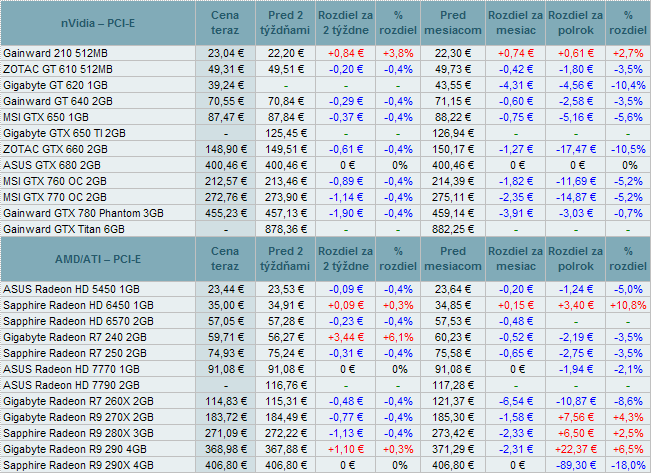The width and height of the screenshot is (651, 473).
Task: Select 'MSI GTX 760 OC 2GB'
Action: point(55,181)
